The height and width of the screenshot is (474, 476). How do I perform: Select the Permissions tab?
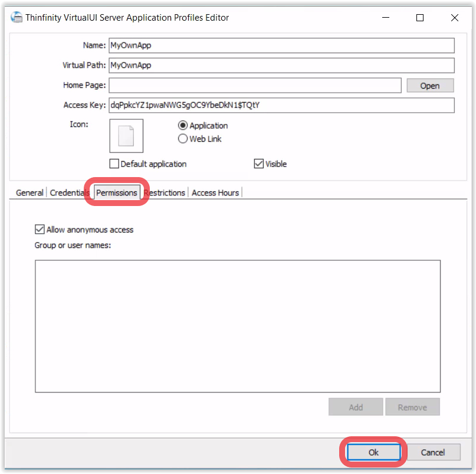[117, 192]
